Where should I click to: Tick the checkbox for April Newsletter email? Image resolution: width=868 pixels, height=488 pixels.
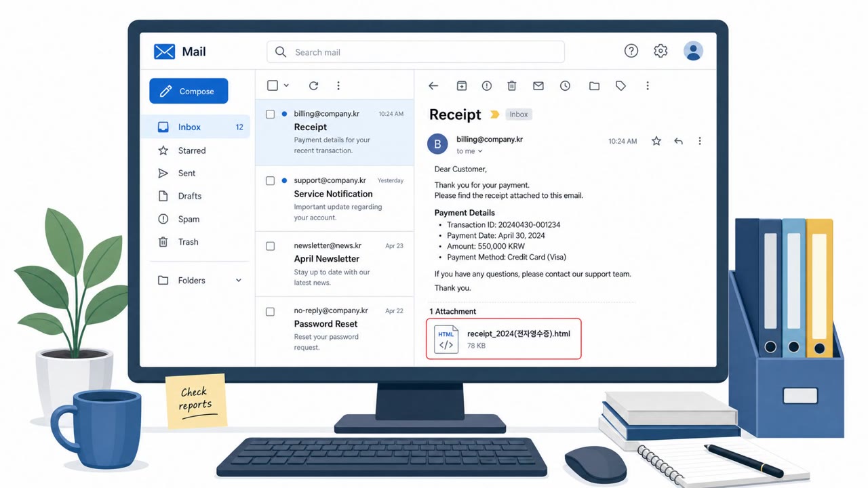(x=270, y=246)
